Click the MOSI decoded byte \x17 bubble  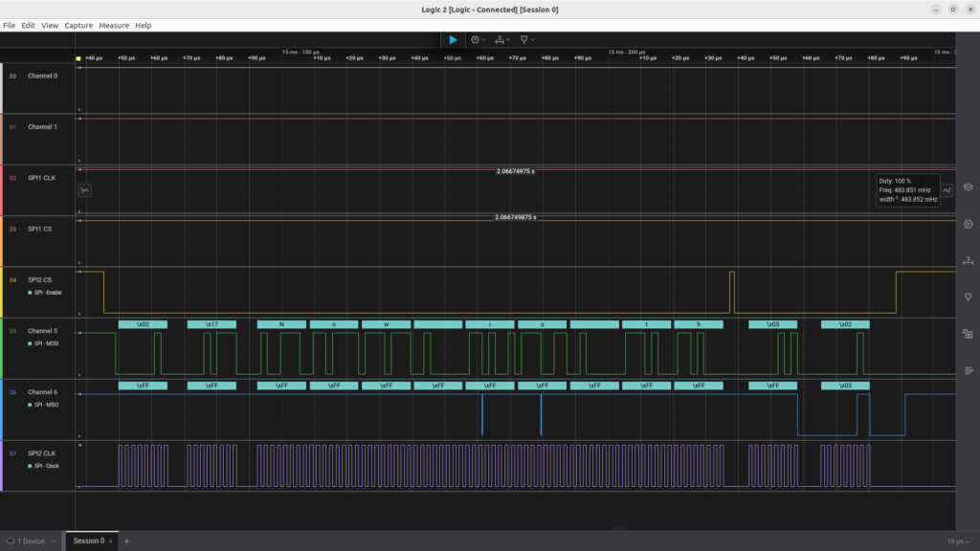(212, 324)
